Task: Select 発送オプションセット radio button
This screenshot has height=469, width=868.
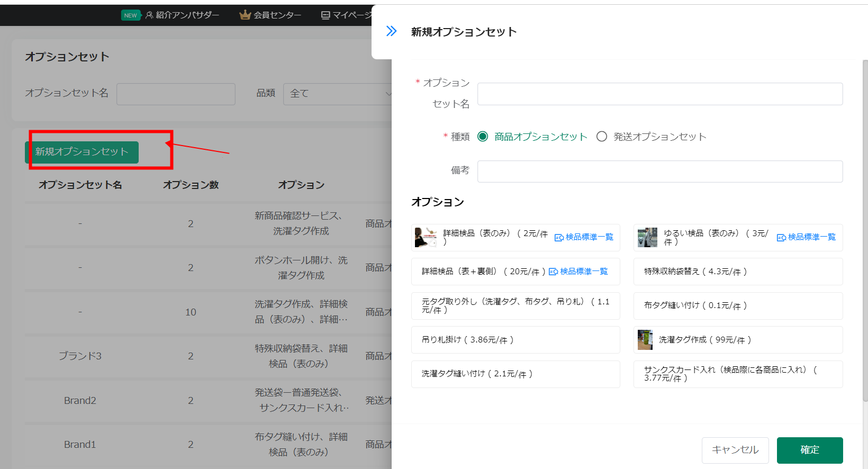Action: (602, 137)
